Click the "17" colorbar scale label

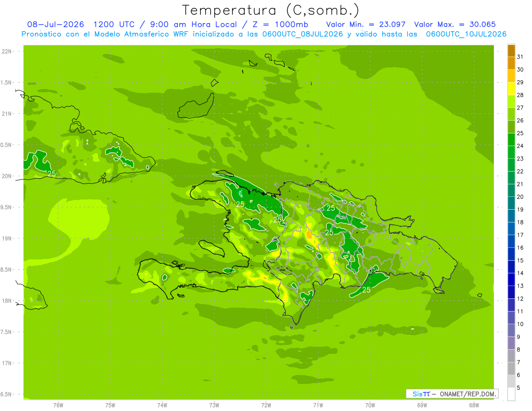[520, 235]
